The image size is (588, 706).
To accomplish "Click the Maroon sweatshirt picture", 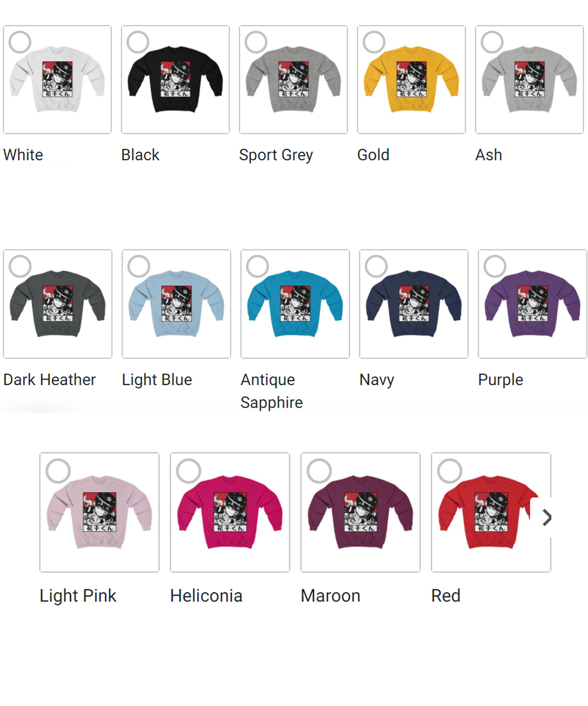I will pyautogui.click(x=361, y=512).
